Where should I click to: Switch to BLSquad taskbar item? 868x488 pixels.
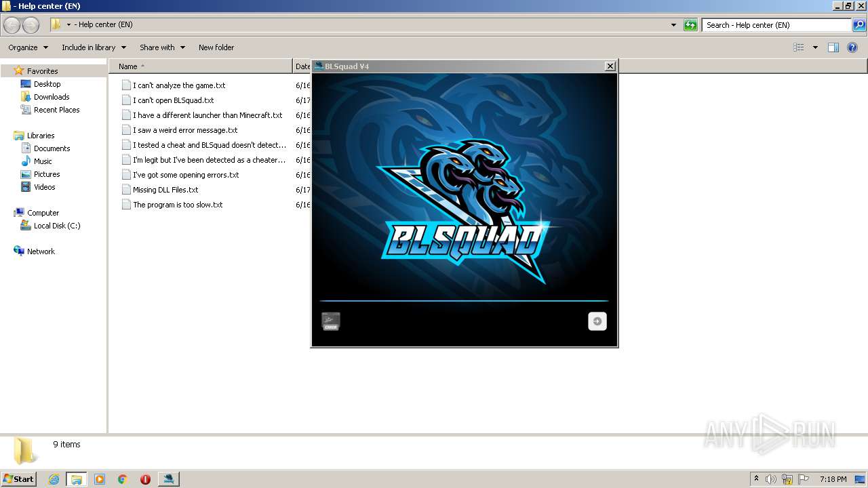tap(168, 479)
